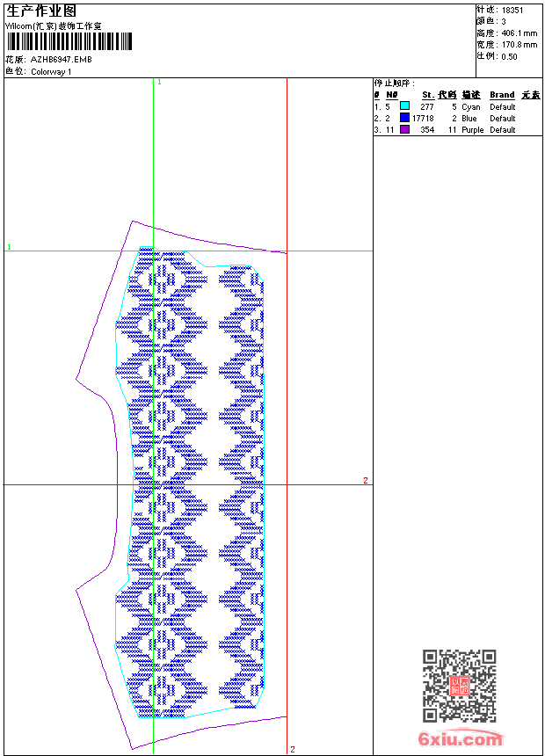Click the 'Blue' description text
545x756 pixels.
(469, 118)
